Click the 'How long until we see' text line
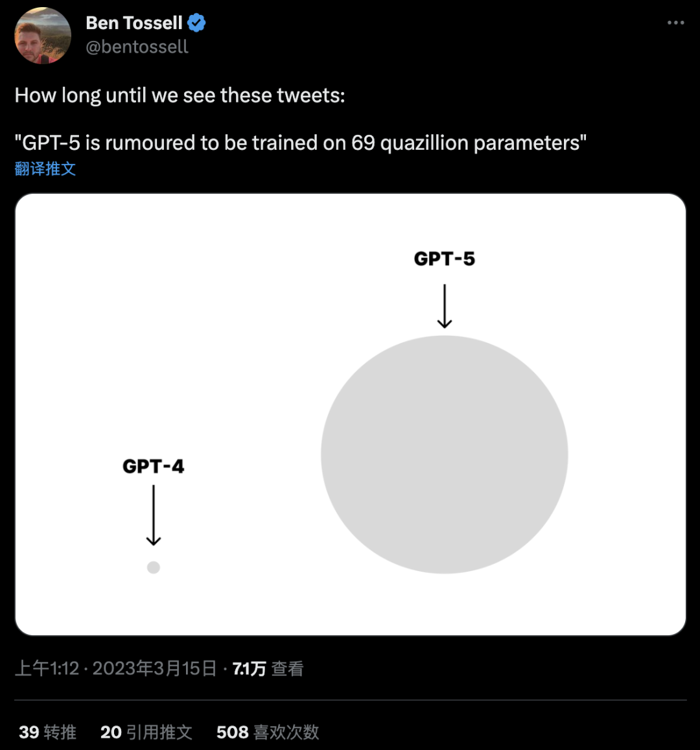 coord(180,95)
